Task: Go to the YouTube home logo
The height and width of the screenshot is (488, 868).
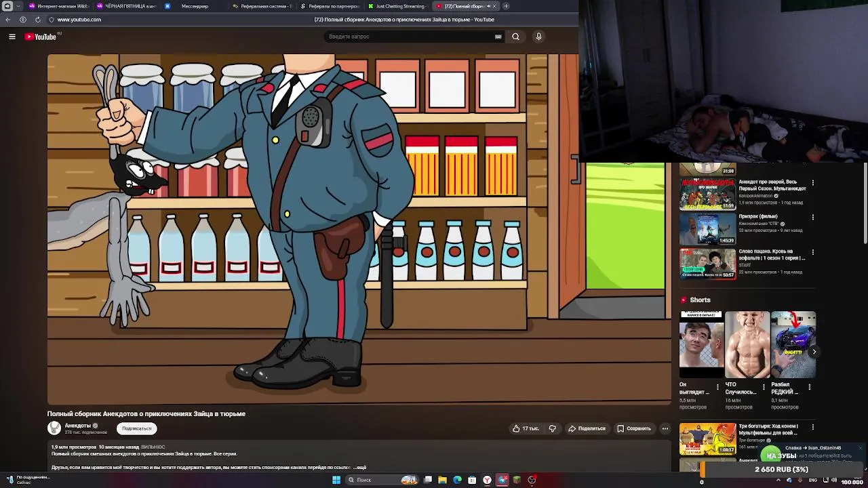Action: tap(41, 37)
